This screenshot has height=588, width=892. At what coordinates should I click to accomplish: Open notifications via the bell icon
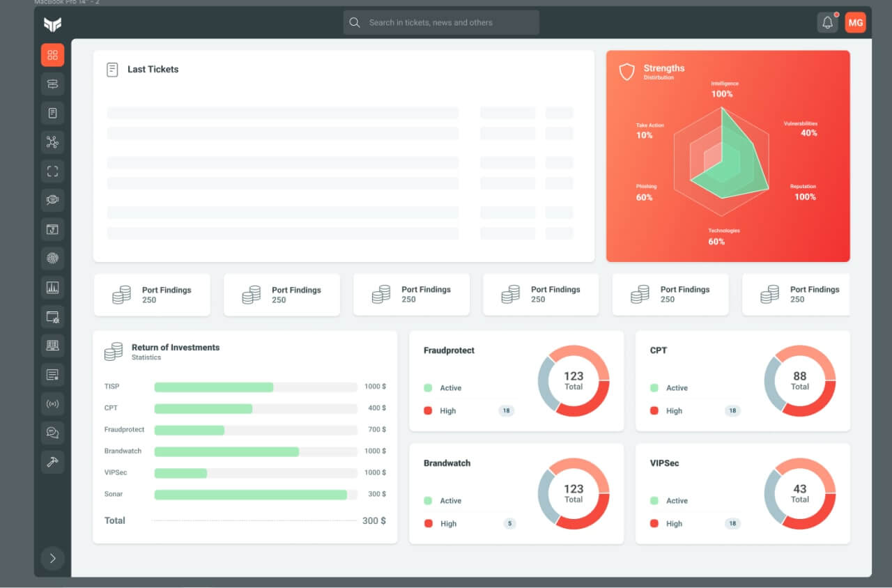(x=827, y=22)
